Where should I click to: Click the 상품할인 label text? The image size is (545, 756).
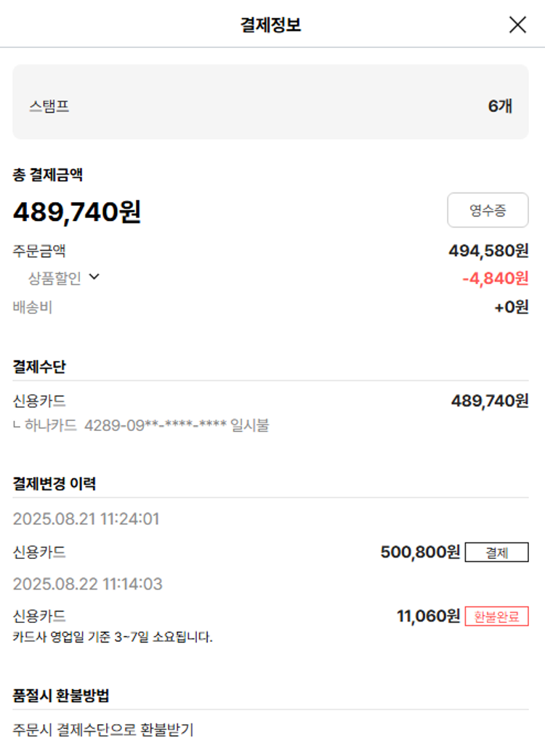pyautogui.click(x=54, y=278)
